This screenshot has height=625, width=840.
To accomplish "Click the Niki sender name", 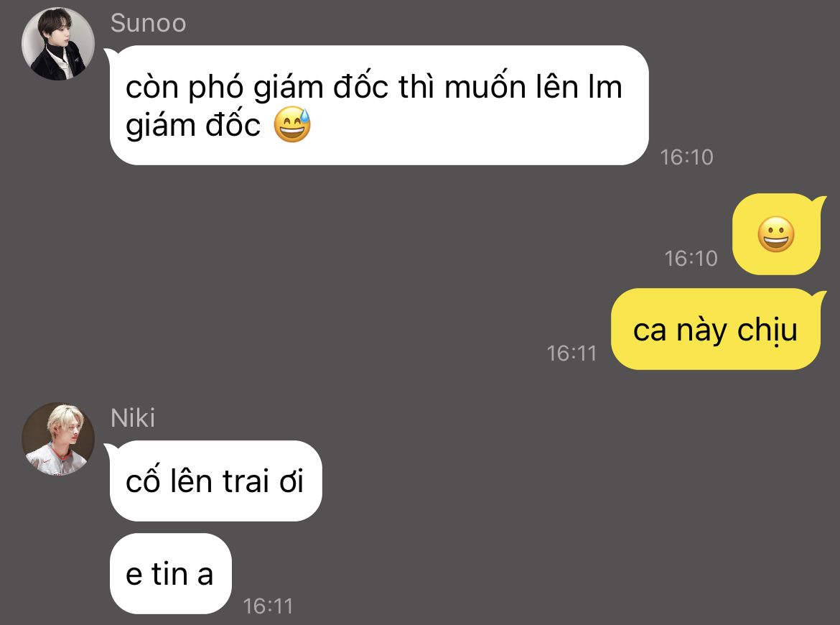I will [132, 418].
